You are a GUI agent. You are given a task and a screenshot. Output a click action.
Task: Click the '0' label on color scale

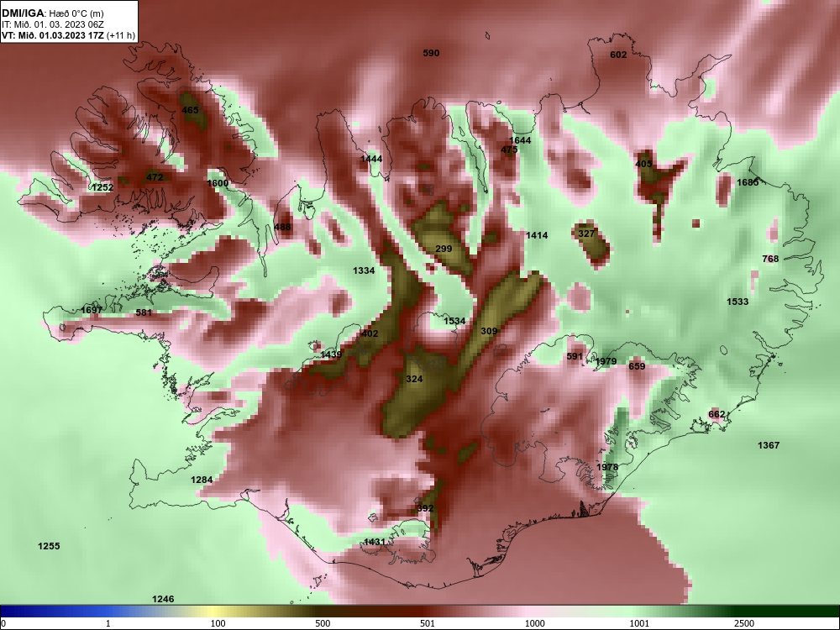[3, 623]
